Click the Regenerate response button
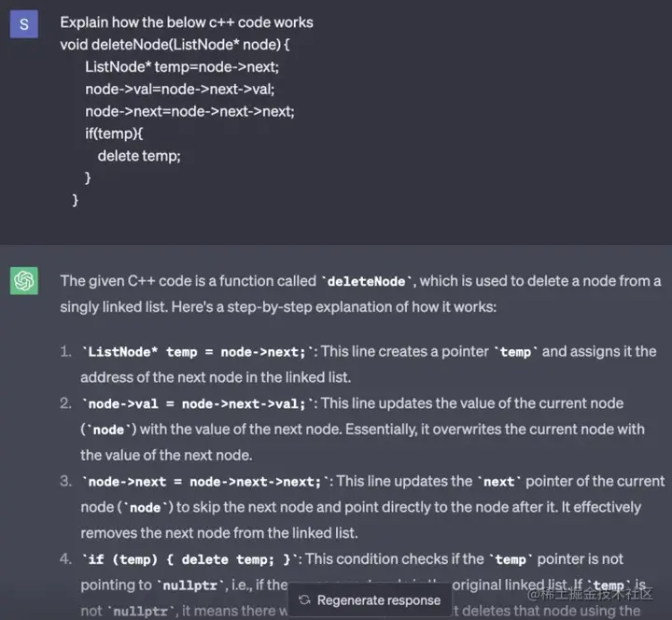The height and width of the screenshot is (620, 672). [x=370, y=599]
